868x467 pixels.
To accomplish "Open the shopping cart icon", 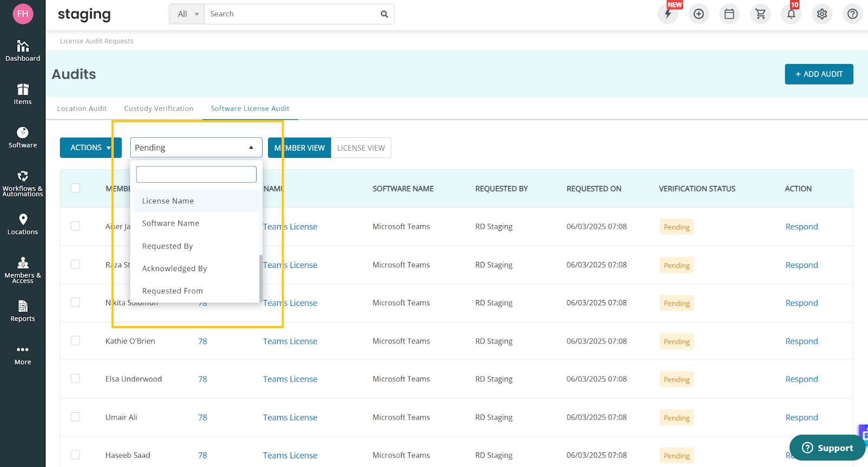I will (761, 14).
